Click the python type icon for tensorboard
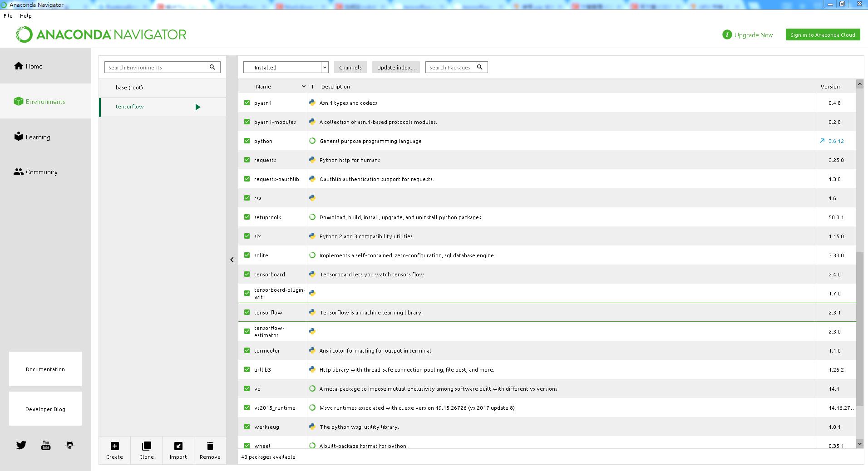Image resolution: width=868 pixels, height=471 pixels. 312,274
